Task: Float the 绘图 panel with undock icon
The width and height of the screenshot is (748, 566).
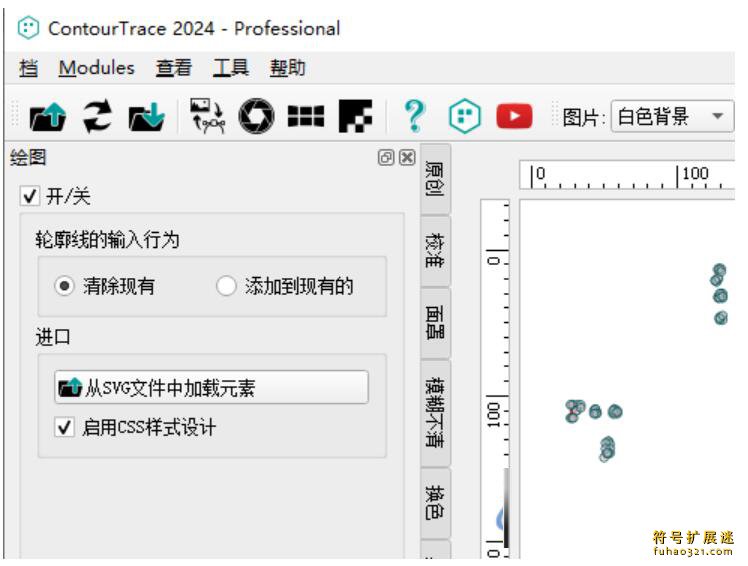Action: click(x=386, y=157)
